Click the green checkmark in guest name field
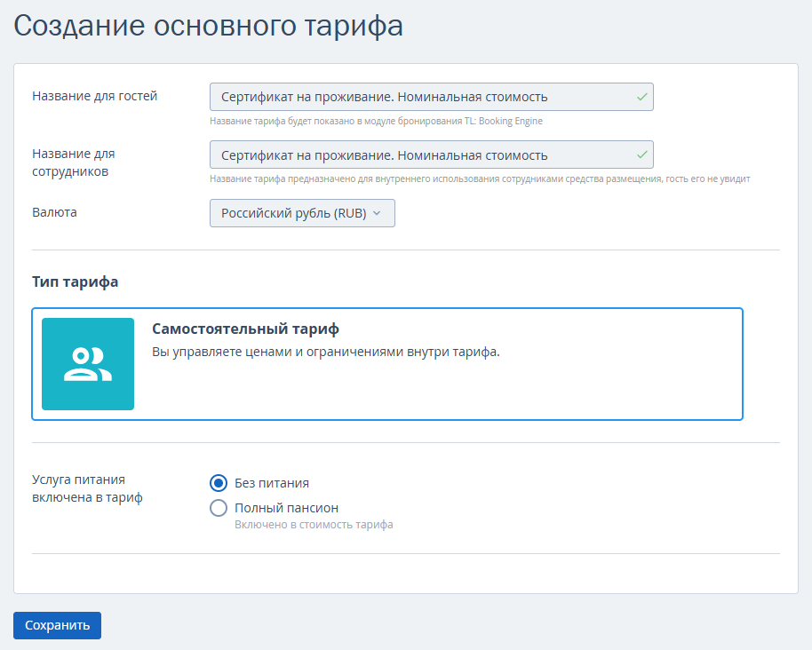This screenshot has width=812, height=650. pos(642,97)
